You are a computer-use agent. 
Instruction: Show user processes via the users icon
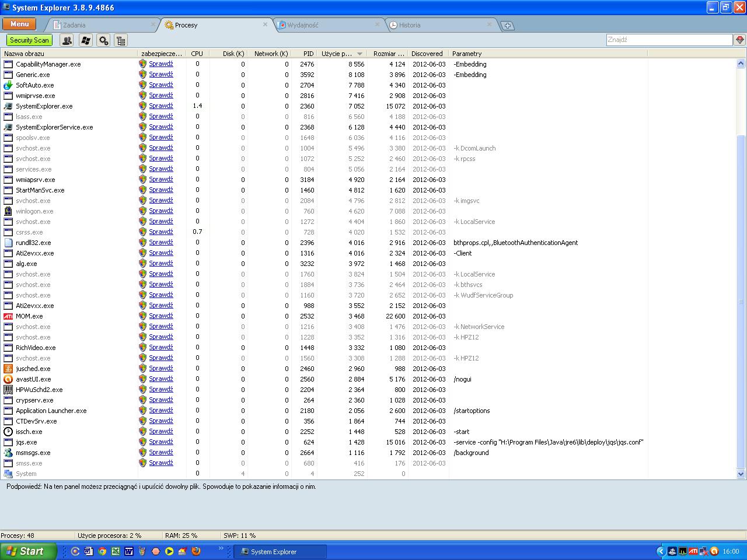(x=67, y=40)
